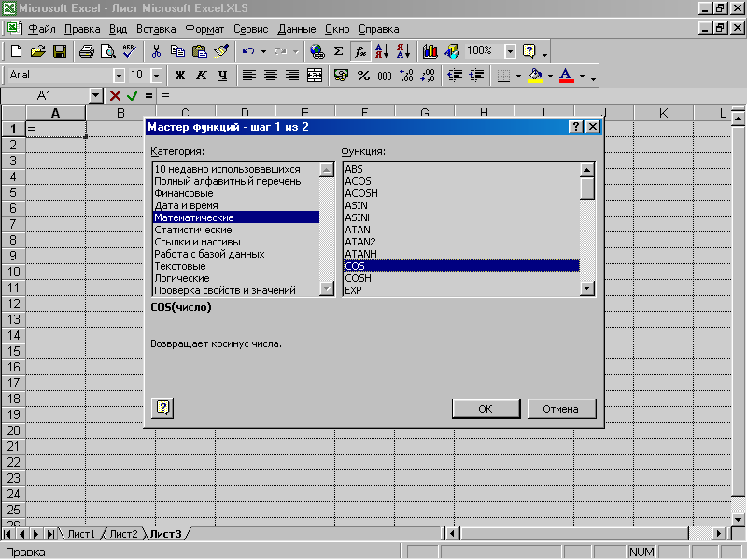Image resolution: width=747 pixels, height=560 pixels.
Task: Open the Name Box A1 dropdown
Action: [96, 96]
